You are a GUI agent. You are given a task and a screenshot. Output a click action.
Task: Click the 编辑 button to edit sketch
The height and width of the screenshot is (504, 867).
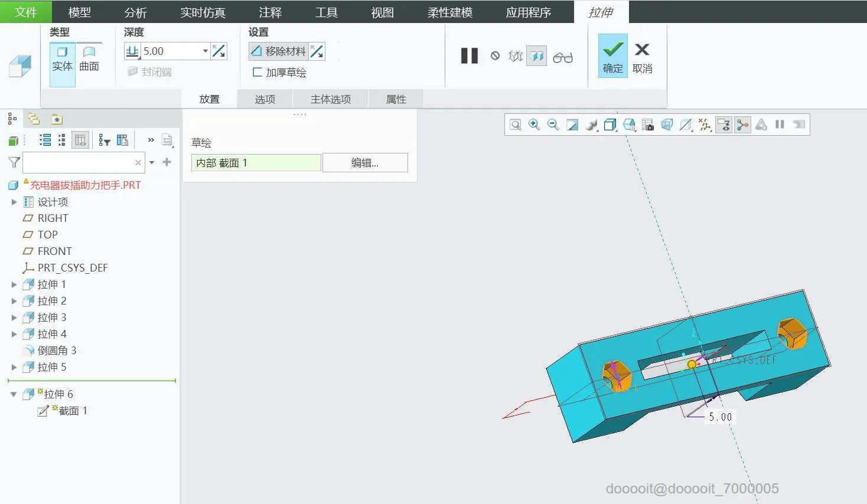[x=365, y=162]
